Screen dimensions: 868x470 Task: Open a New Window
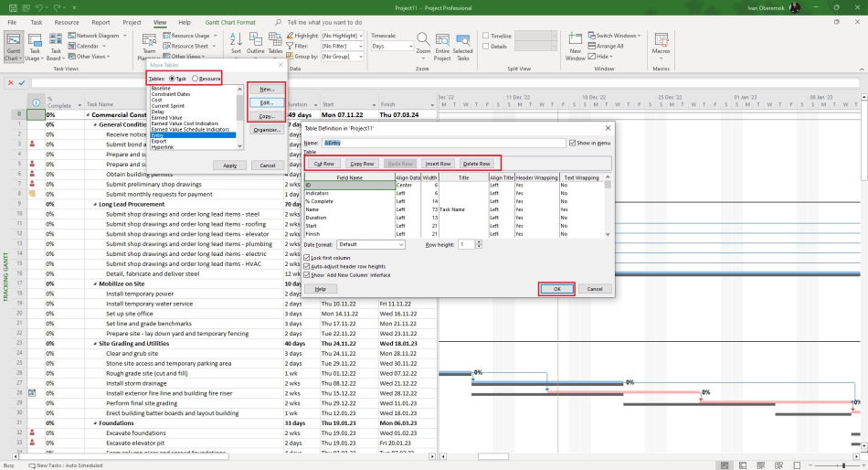coord(575,47)
